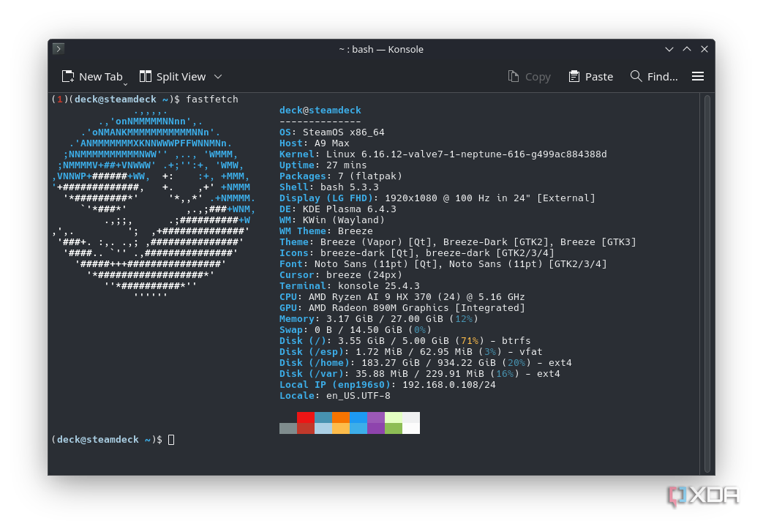
Task: Click the 'Disk (/home)' line
Action: click(x=425, y=363)
